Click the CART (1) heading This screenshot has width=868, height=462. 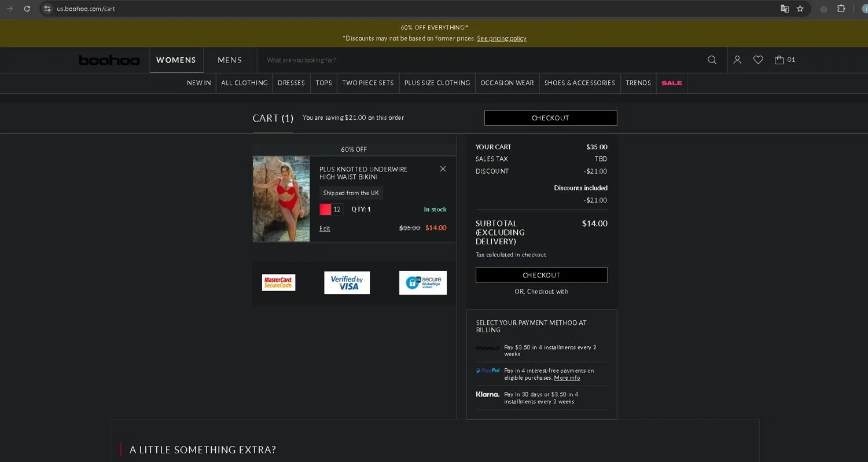(x=273, y=118)
